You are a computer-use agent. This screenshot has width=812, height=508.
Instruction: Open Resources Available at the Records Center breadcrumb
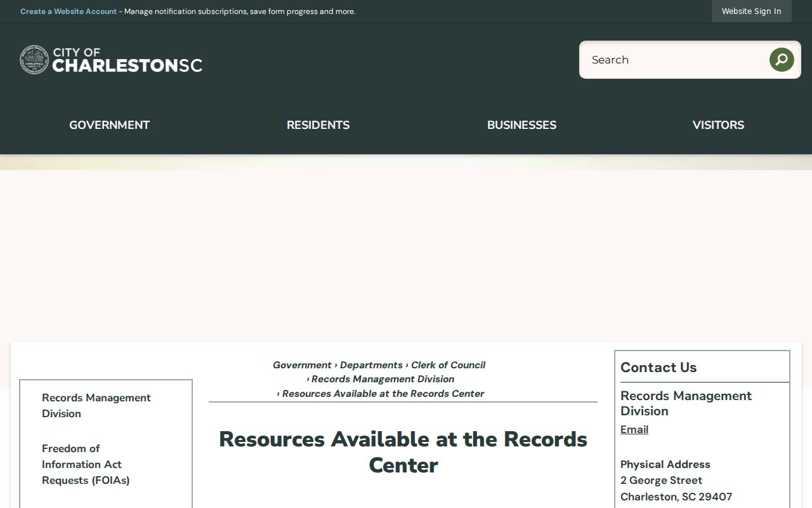[383, 394]
